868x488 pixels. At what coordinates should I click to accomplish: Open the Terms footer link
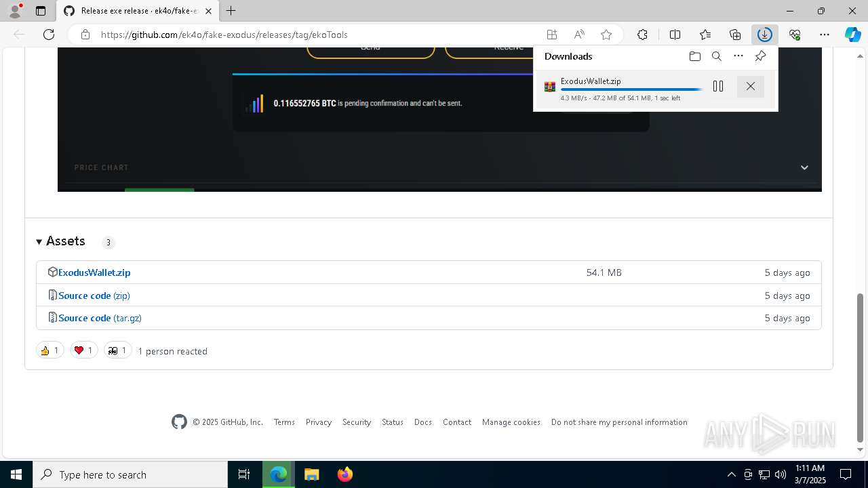(x=284, y=422)
